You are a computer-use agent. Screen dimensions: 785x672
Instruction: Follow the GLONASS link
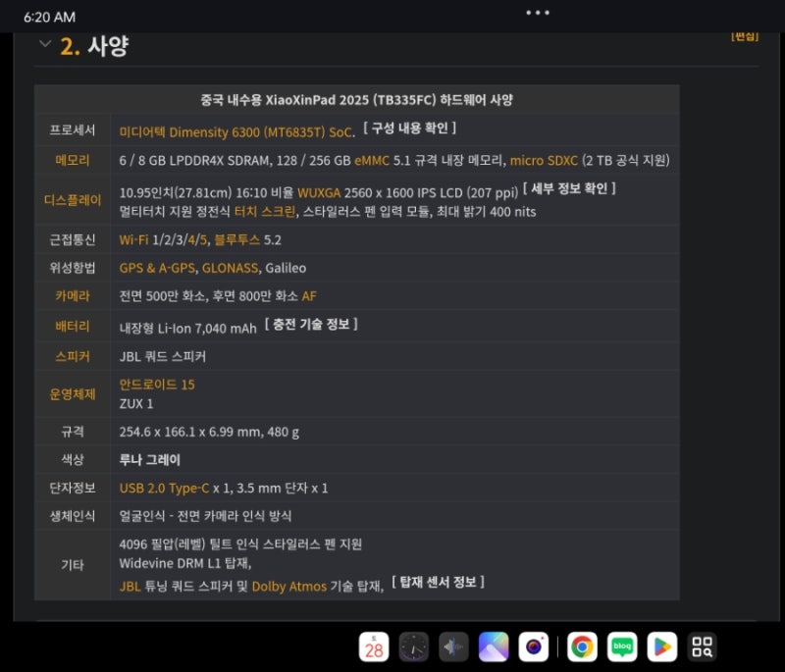231,268
